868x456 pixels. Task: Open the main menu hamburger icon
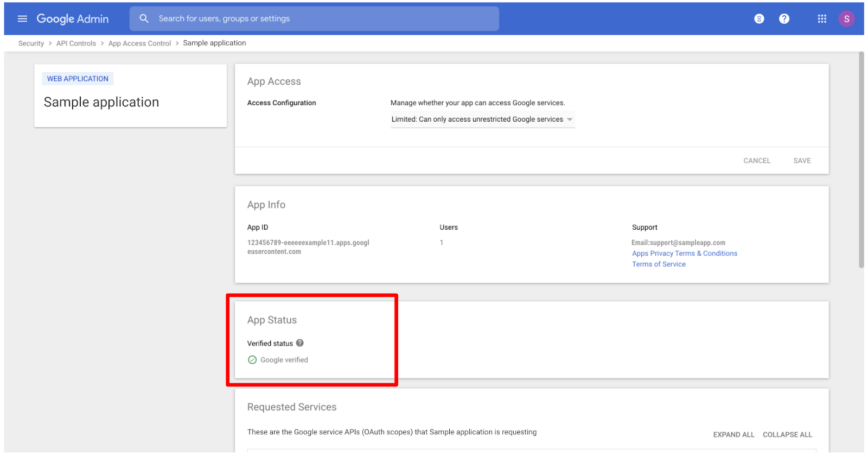pyautogui.click(x=22, y=19)
